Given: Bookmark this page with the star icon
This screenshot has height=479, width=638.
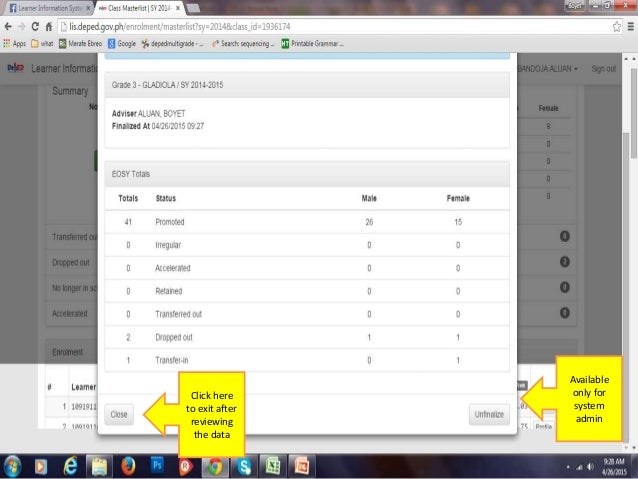Looking at the screenshot, I should click(x=616, y=27).
